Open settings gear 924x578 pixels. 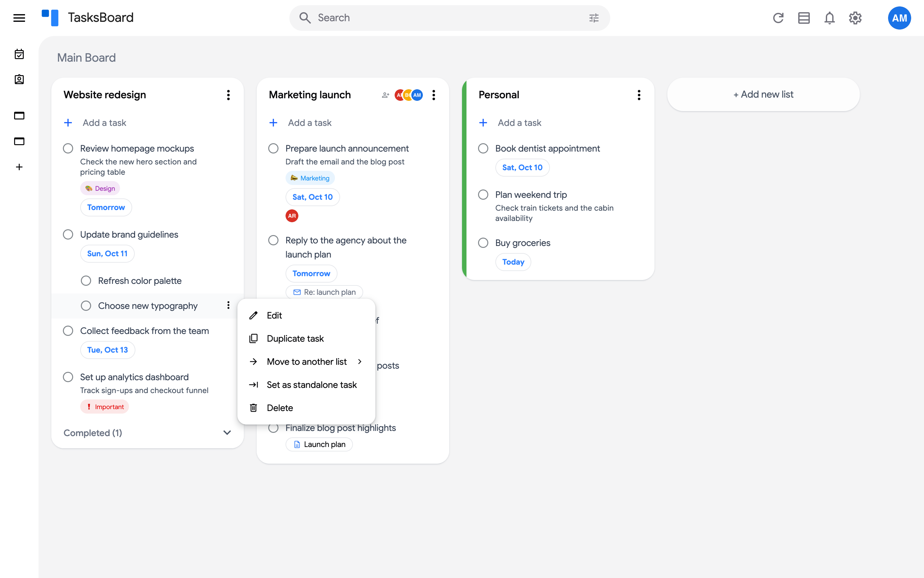855,18
